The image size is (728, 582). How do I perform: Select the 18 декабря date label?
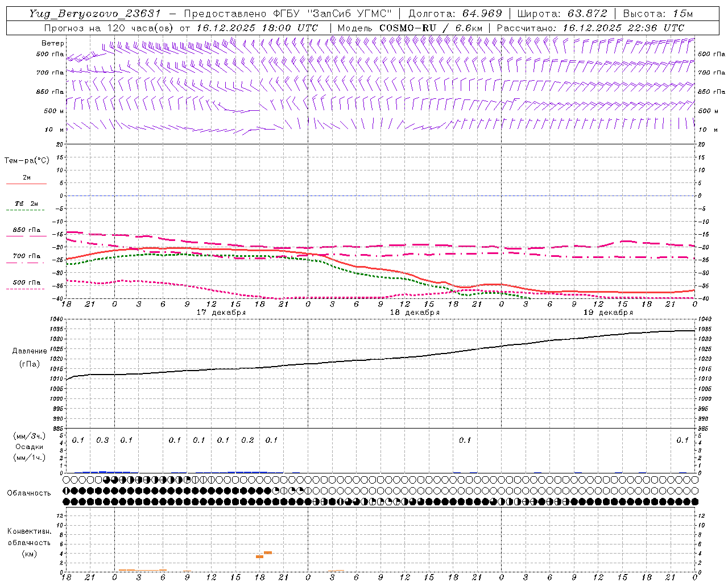(x=415, y=313)
